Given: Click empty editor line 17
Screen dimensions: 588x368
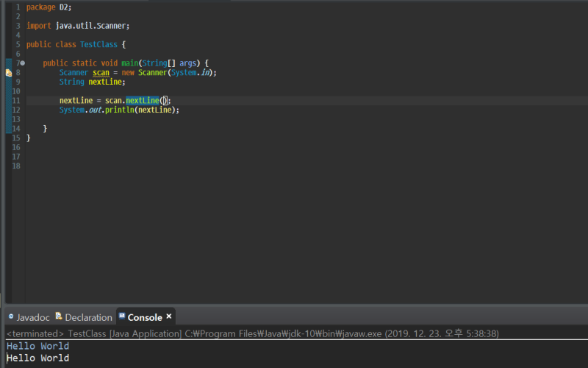Looking at the screenshot, I should [220, 156].
